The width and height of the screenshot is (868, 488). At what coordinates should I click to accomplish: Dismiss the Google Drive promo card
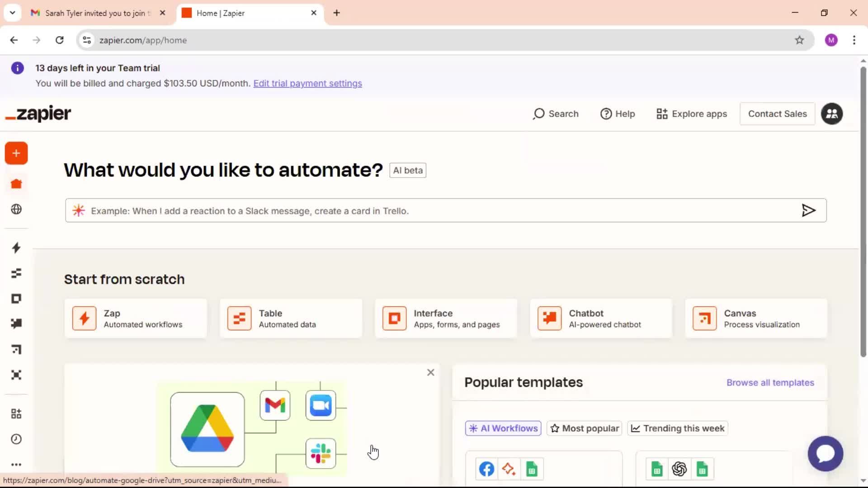pos(431,372)
